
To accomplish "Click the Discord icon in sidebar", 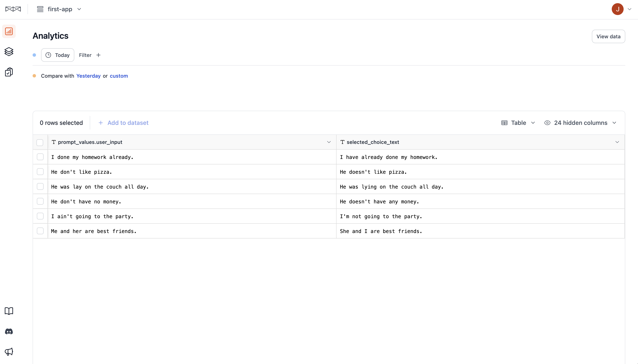I will point(9,331).
